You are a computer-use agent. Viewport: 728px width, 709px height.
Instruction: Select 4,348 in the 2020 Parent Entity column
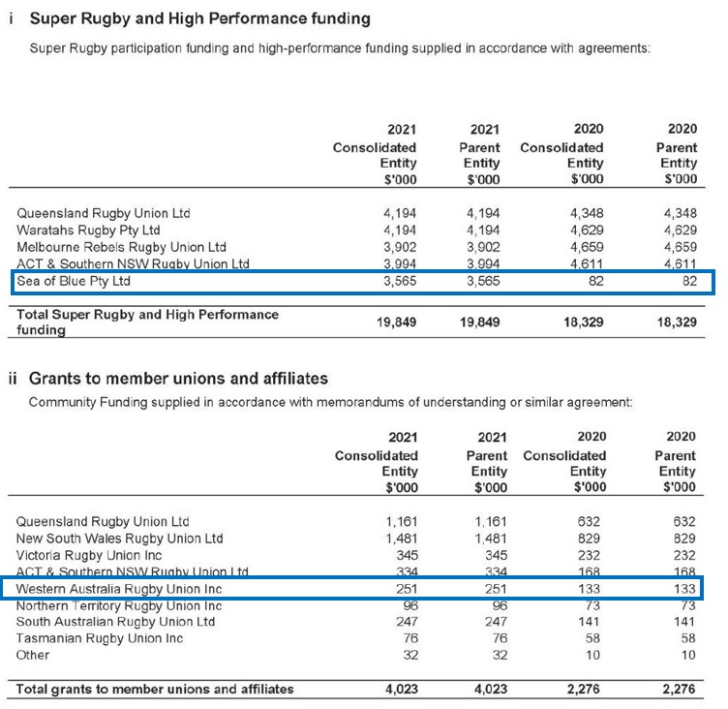[x=681, y=213]
